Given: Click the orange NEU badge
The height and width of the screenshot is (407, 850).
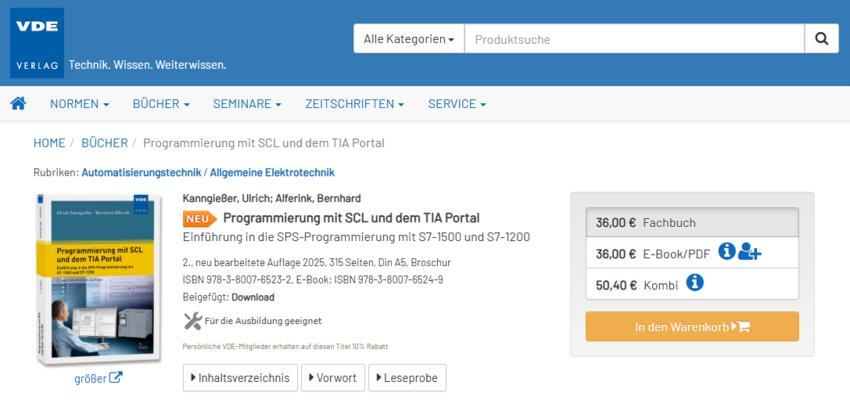Looking at the screenshot, I should [200, 219].
